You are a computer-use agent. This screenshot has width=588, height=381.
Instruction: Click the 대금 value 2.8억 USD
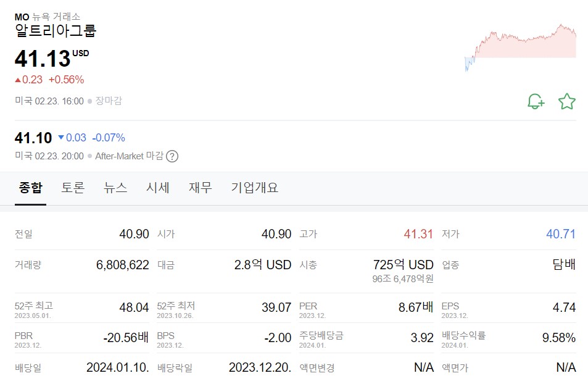click(x=263, y=265)
